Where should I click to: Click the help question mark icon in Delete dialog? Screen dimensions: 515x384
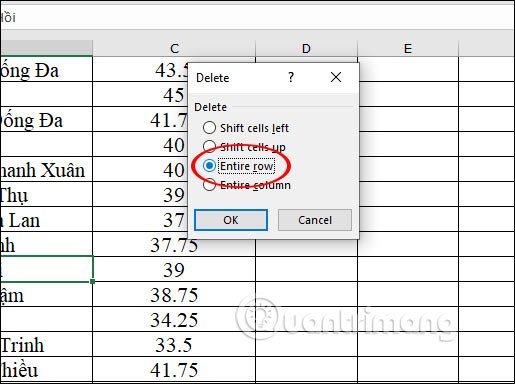click(291, 77)
